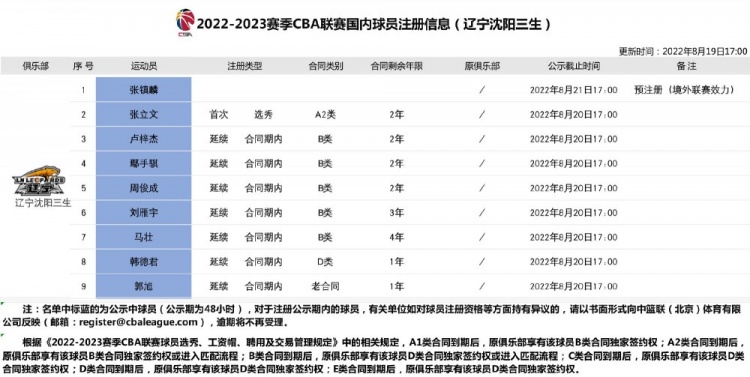Click the 合同类别 column header
Viewport: 750px width, 377px height.
click(x=326, y=66)
